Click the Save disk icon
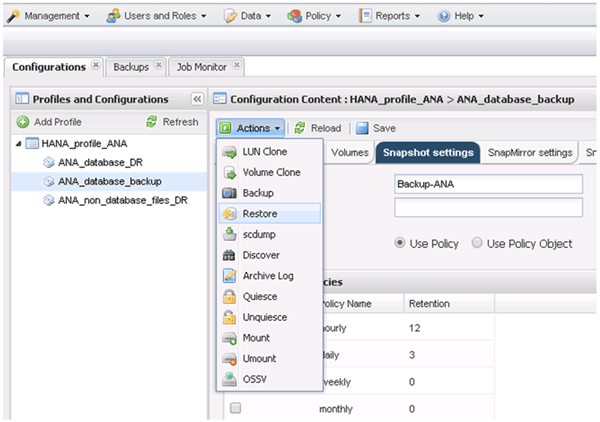This screenshot has height=422, width=600. pyautogui.click(x=362, y=128)
